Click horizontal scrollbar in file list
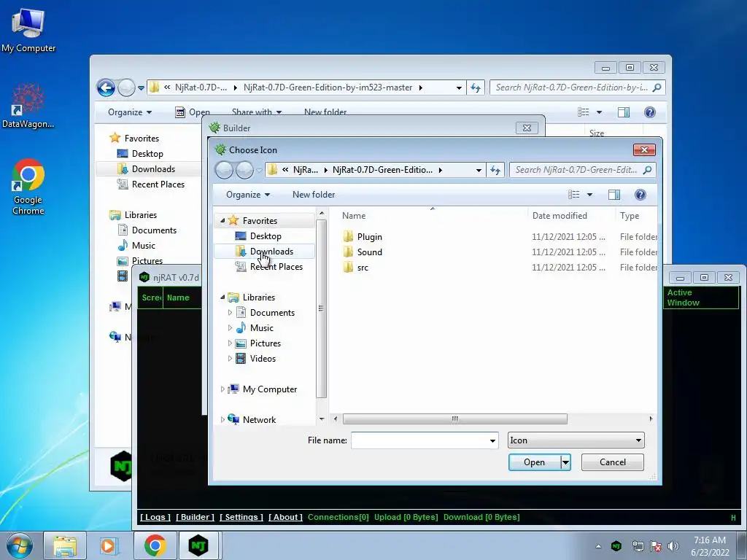The width and height of the screenshot is (747, 560). [455, 419]
